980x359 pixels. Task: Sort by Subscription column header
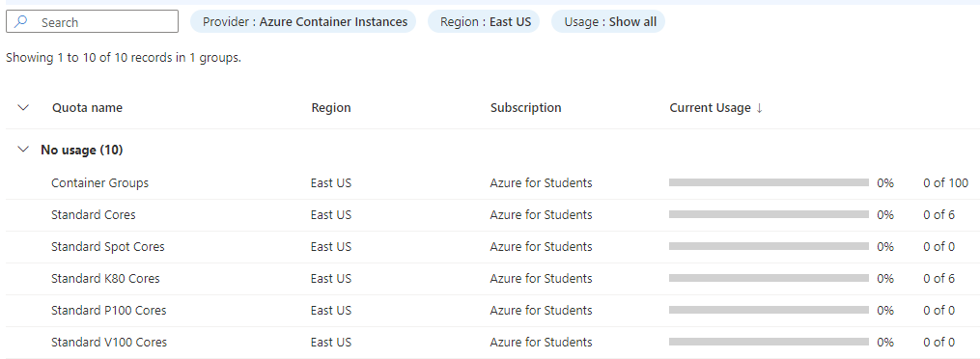coord(525,107)
